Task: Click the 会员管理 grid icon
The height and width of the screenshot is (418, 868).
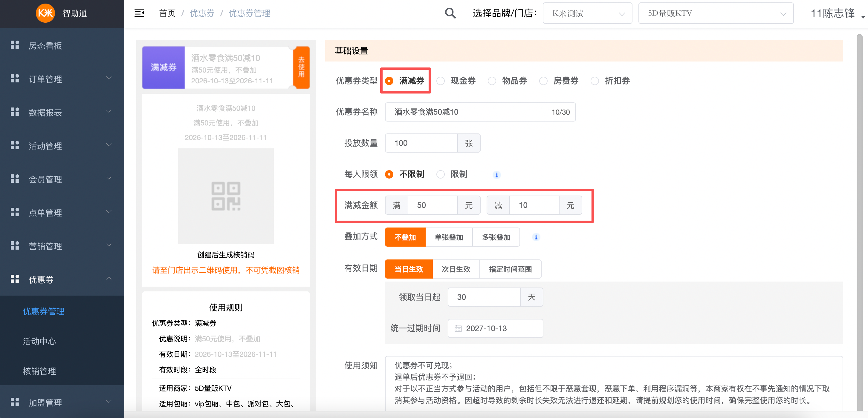Action: click(15, 179)
